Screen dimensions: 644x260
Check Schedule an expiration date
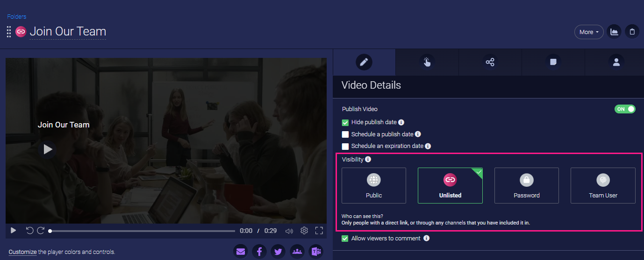pyautogui.click(x=345, y=146)
